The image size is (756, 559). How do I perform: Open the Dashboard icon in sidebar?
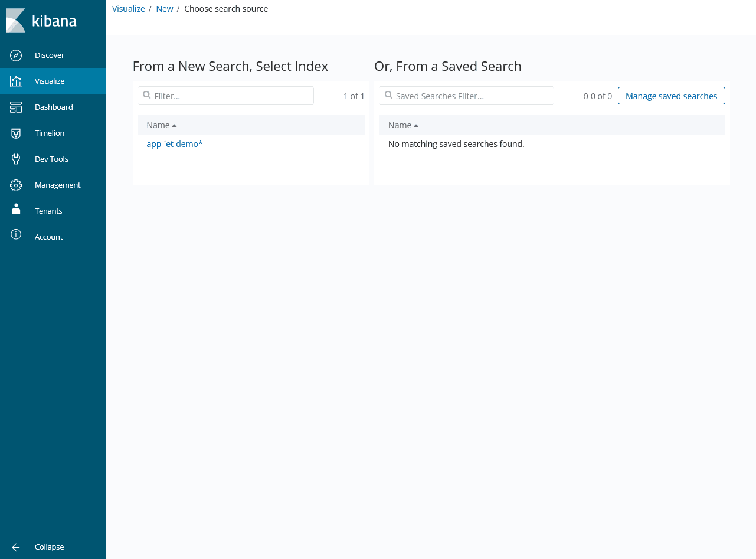(16, 107)
